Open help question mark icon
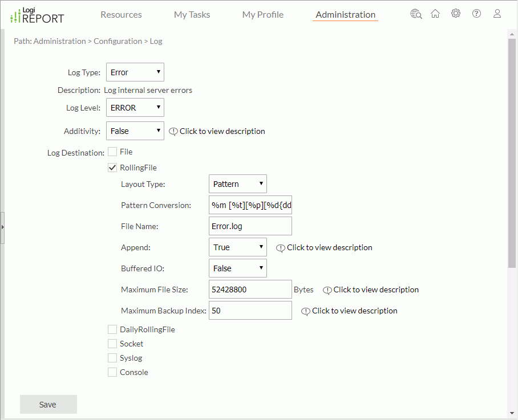Viewport: 518px width, 420px height. coord(476,14)
